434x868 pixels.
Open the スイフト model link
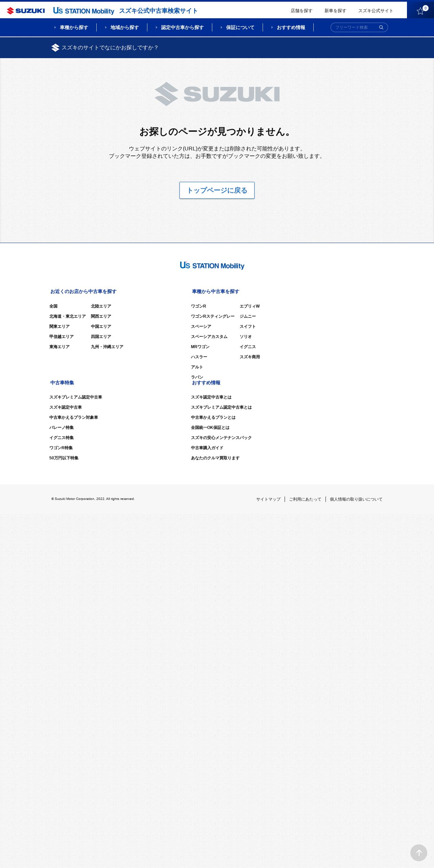click(248, 327)
